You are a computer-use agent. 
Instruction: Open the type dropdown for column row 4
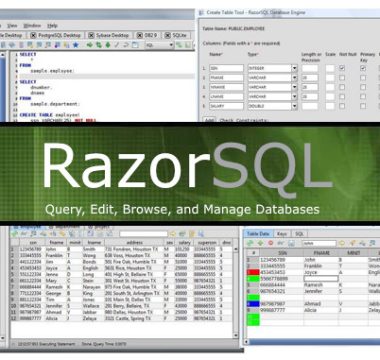[294, 97]
